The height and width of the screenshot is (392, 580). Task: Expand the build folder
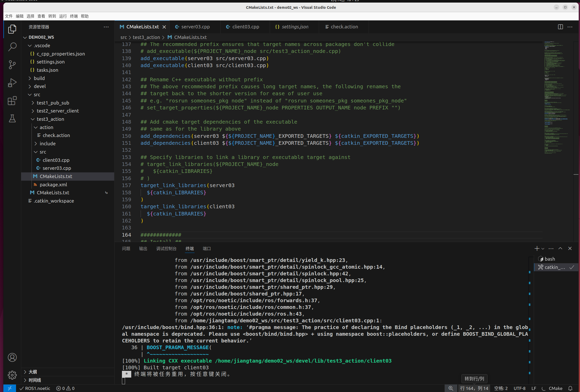point(39,78)
